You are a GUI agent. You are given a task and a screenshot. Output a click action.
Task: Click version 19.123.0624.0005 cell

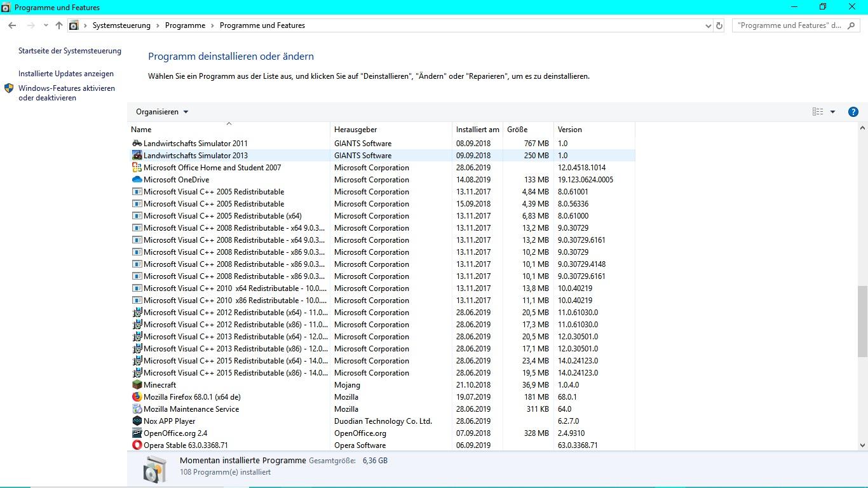pyautogui.click(x=585, y=180)
